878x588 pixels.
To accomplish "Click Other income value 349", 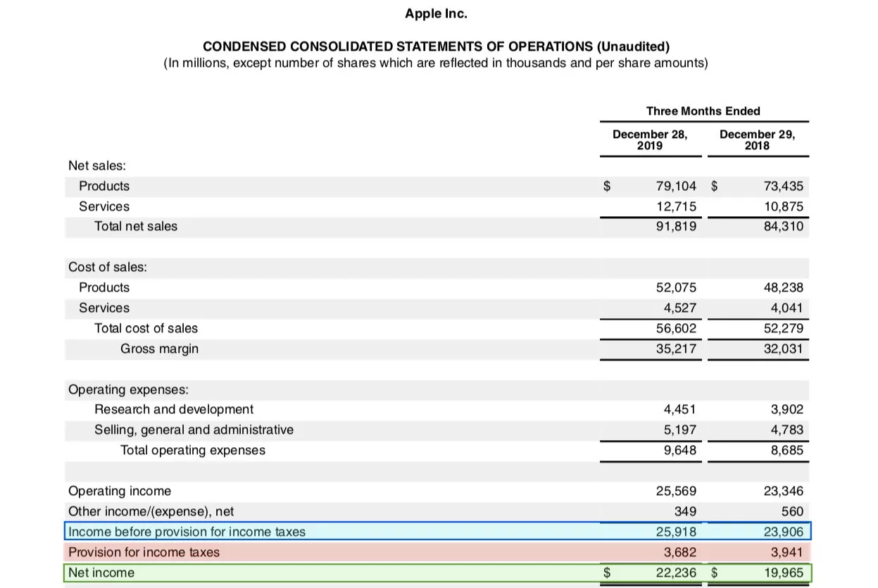I will 685,511.
